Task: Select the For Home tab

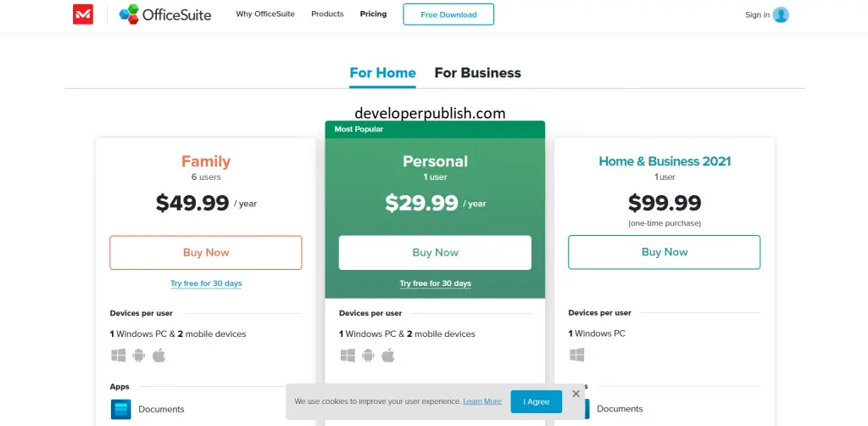Action: tap(382, 73)
